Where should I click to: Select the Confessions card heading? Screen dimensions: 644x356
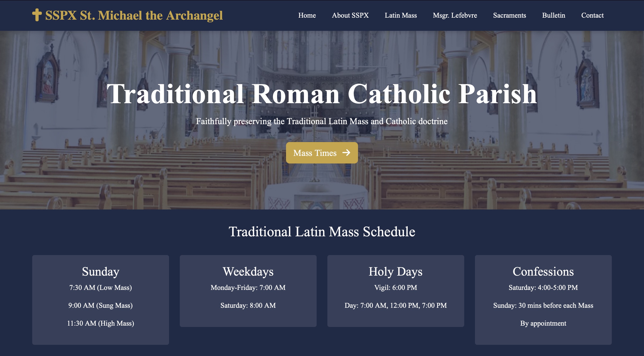pyautogui.click(x=543, y=272)
